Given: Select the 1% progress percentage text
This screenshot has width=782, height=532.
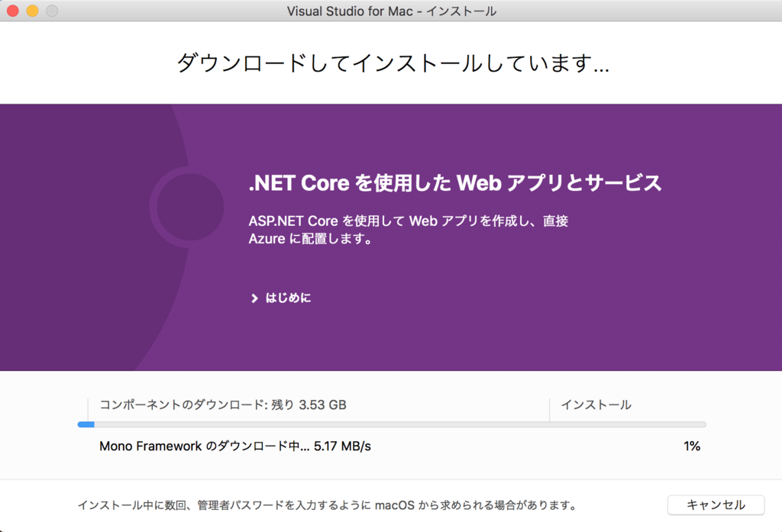Looking at the screenshot, I should coord(692,446).
